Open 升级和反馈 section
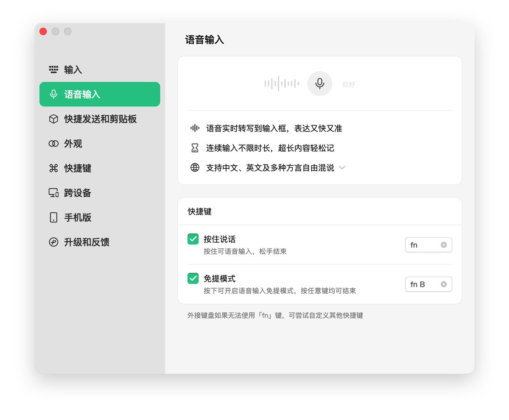This screenshot has width=509, height=420. point(100,242)
